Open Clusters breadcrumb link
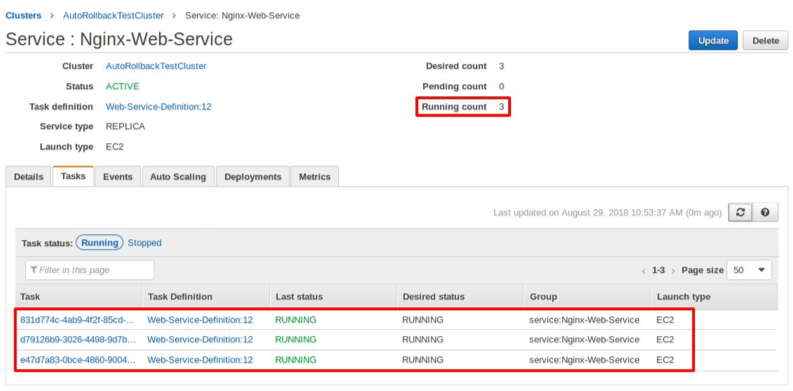This screenshot has width=793, height=391. click(x=23, y=16)
